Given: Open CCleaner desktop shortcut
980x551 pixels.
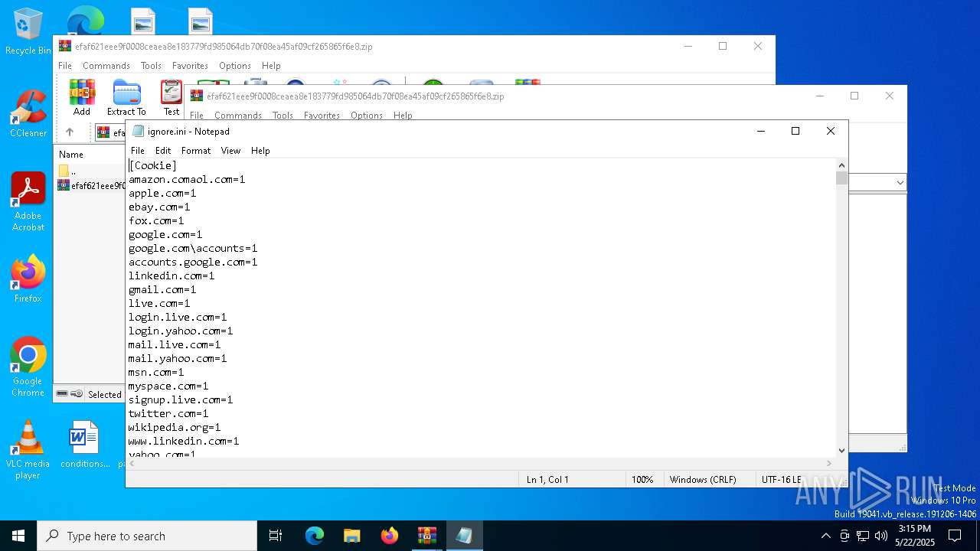Looking at the screenshot, I should tap(28, 113).
